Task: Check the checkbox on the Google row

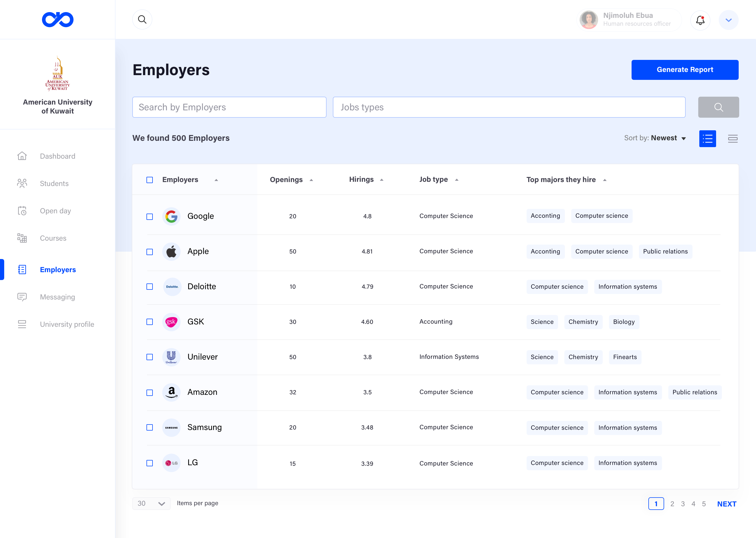Action: click(150, 216)
